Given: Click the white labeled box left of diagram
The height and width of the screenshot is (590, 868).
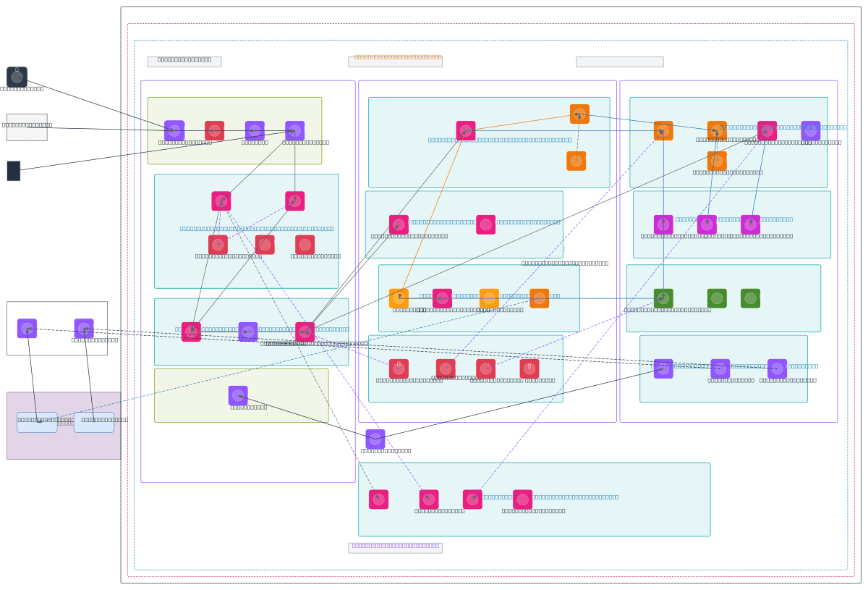Looking at the screenshot, I should click(x=27, y=127).
